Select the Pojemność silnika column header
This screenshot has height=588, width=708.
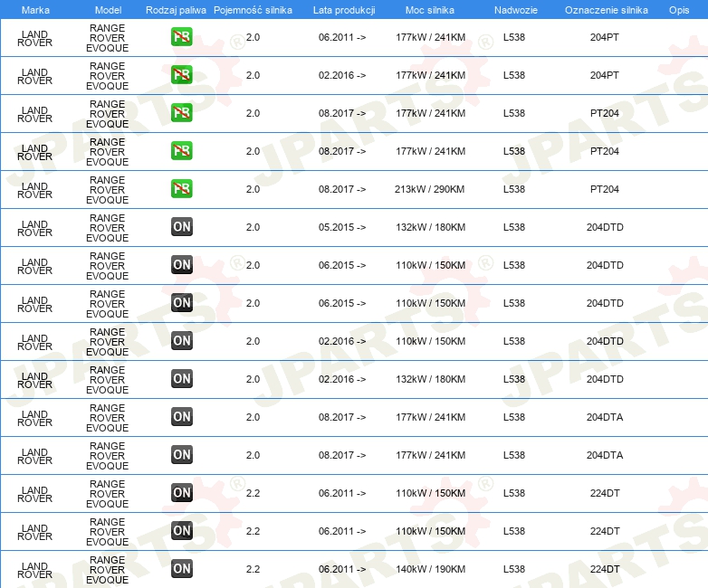[253, 10]
